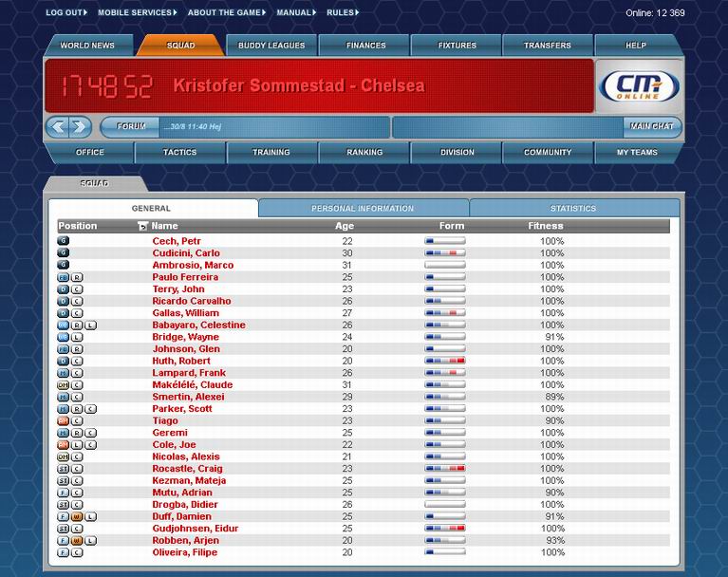Image resolution: width=728 pixels, height=577 pixels.
Task: Click W position icon for Duff, Damien
Action: pos(77,516)
